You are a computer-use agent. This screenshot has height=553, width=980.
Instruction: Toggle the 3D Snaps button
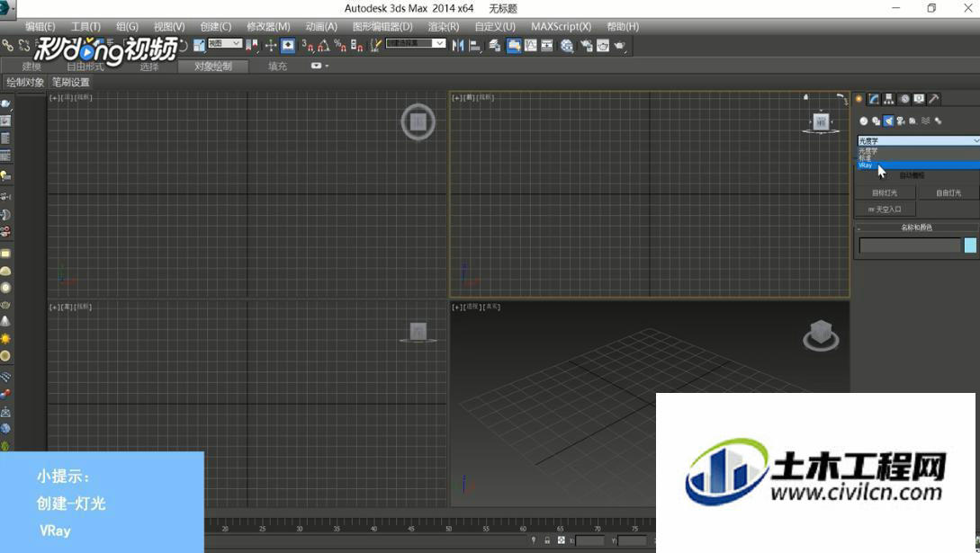click(x=308, y=46)
